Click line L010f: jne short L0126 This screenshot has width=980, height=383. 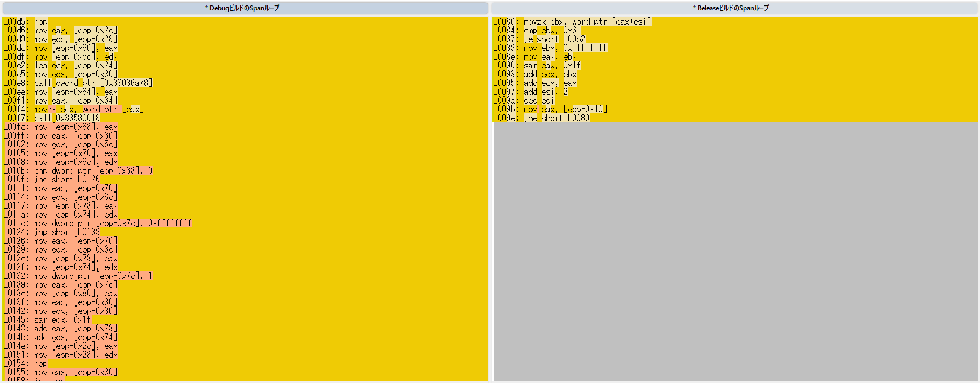coord(52,180)
